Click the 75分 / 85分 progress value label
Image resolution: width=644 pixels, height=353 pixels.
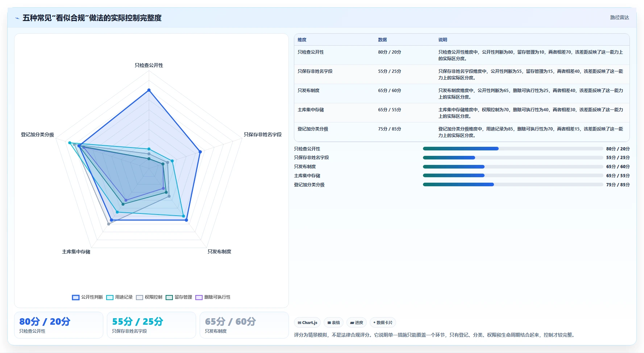(x=618, y=184)
